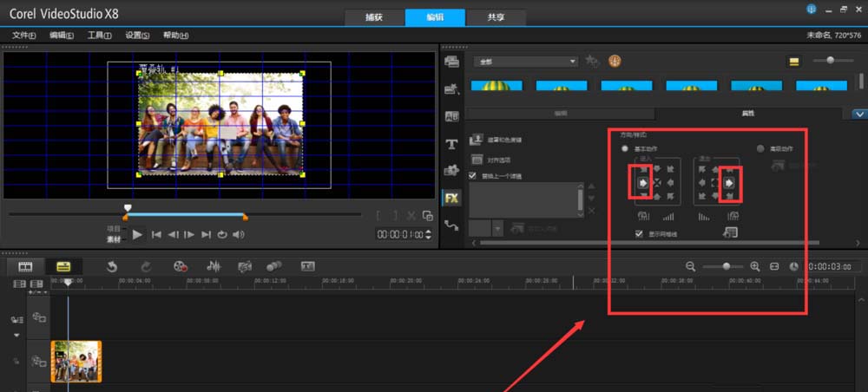This screenshot has width=868, height=392.
Task: Open the Sound Mixer waveform icon
Action: coord(213,266)
